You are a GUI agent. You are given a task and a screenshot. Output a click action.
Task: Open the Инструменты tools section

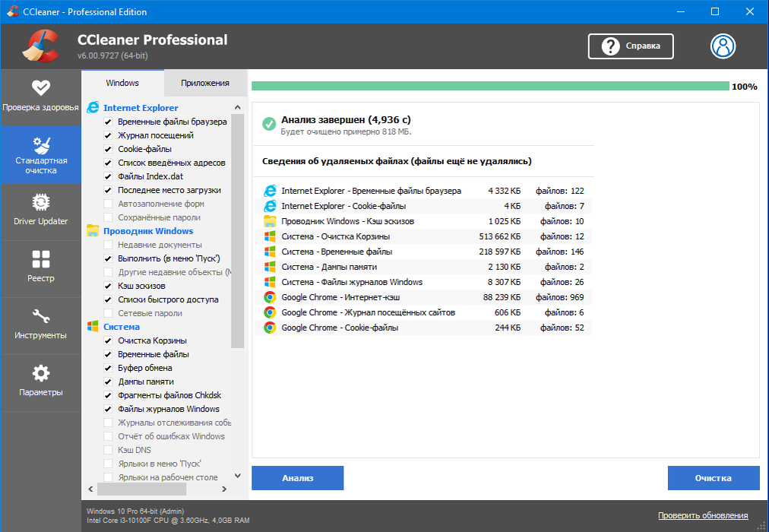click(41, 325)
